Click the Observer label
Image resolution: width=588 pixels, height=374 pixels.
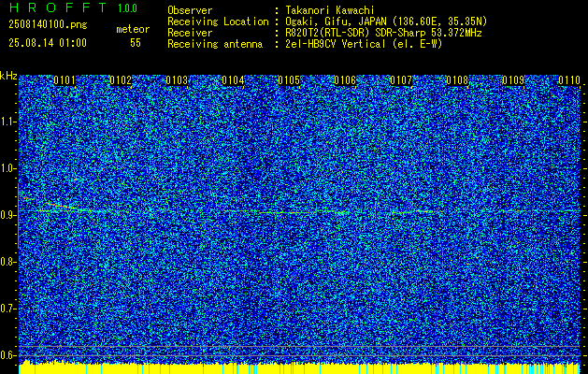point(190,10)
